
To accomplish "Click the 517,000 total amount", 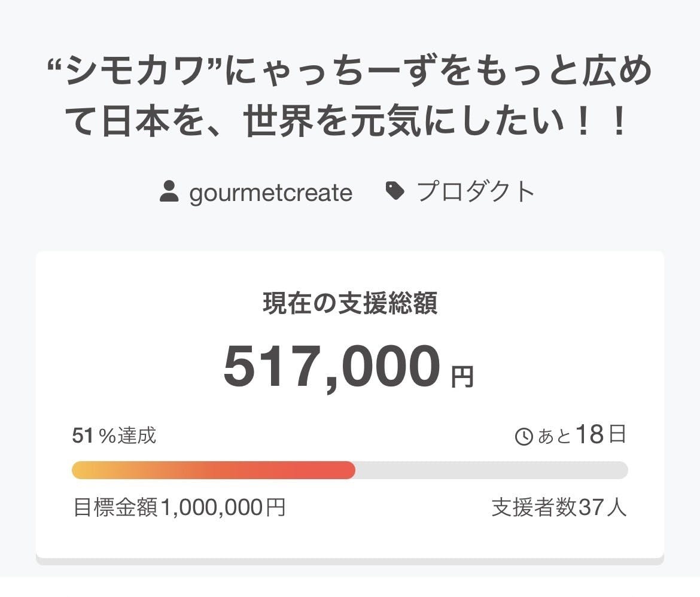I will tap(331, 367).
